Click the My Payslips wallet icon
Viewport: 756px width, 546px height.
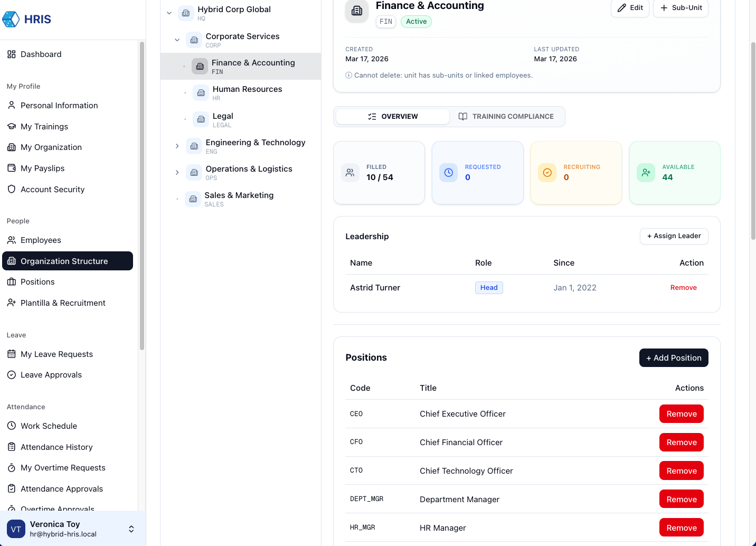point(12,168)
